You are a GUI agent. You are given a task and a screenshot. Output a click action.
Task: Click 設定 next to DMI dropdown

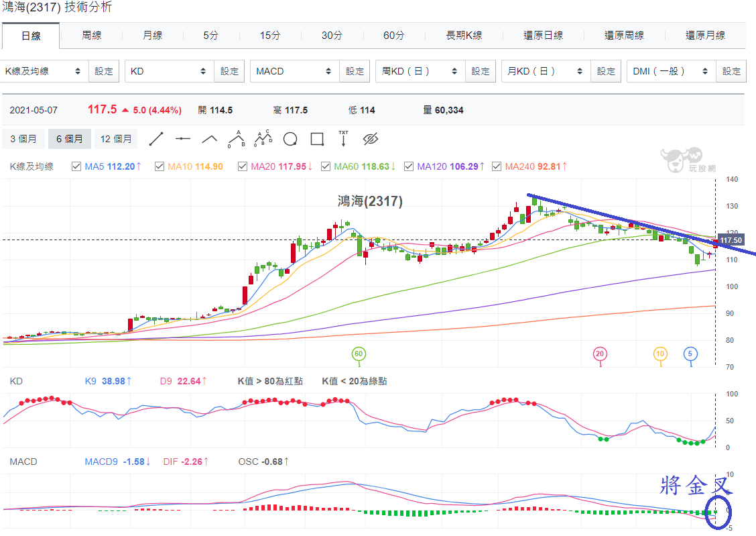pyautogui.click(x=731, y=71)
